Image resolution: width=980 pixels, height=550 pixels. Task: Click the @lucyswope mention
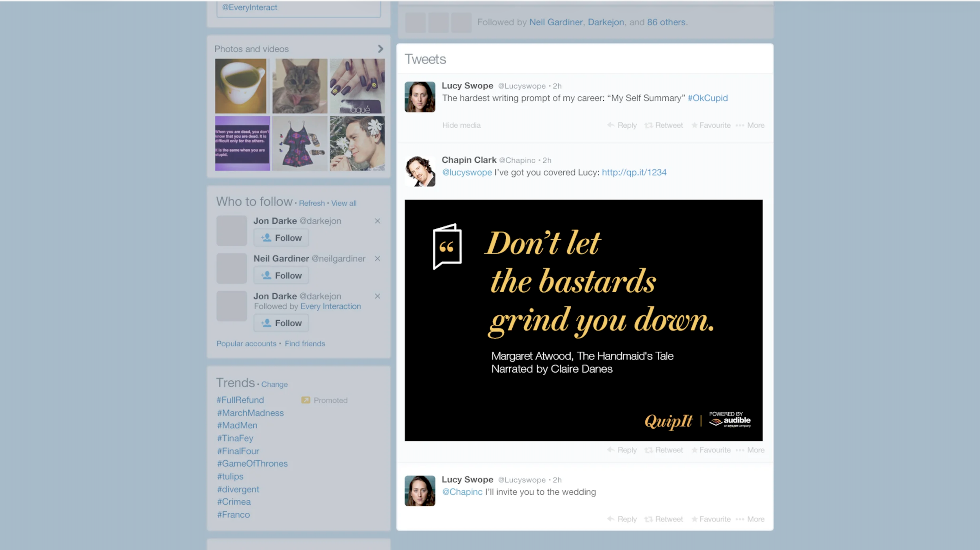[x=467, y=172]
